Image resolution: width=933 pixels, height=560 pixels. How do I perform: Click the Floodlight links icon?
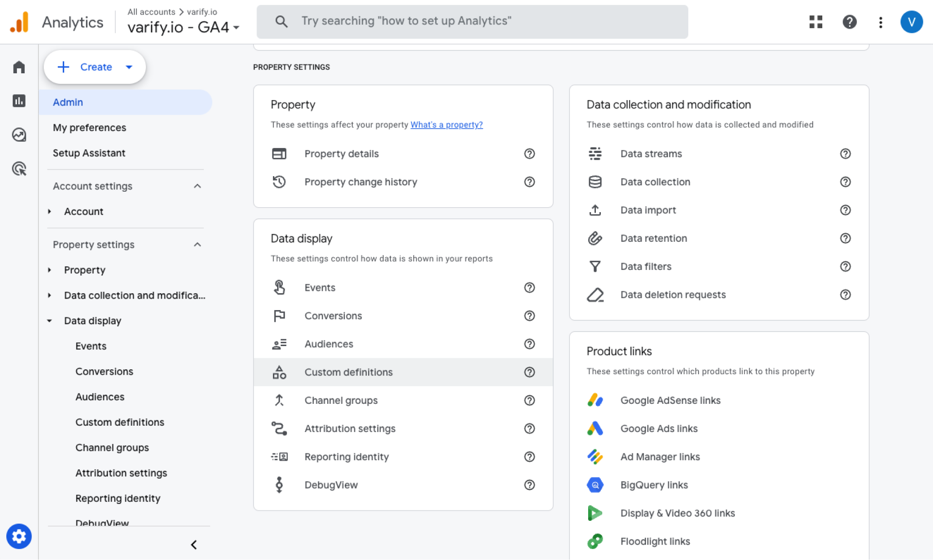point(595,541)
